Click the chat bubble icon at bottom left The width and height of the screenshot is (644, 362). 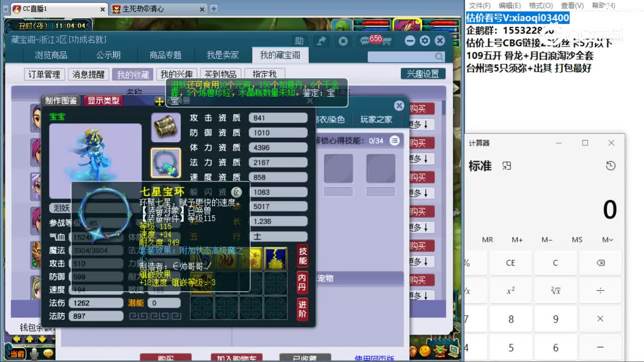(48, 354)
